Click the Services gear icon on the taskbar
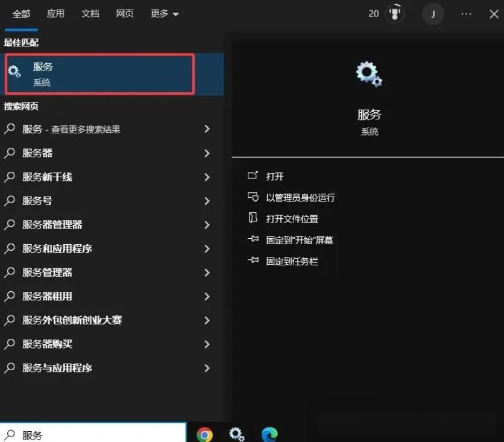Screen dimensions: 504x442 pos(236,434)
